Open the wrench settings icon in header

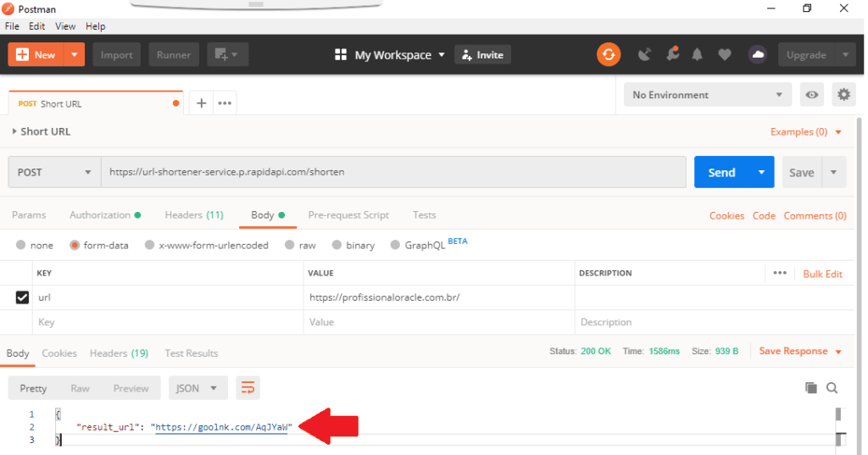(x=672, y=54)
